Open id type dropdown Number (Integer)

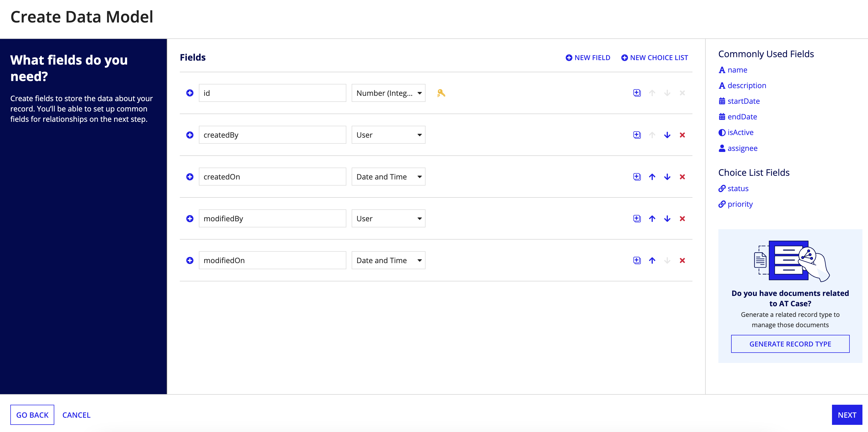tap(388, 93)
